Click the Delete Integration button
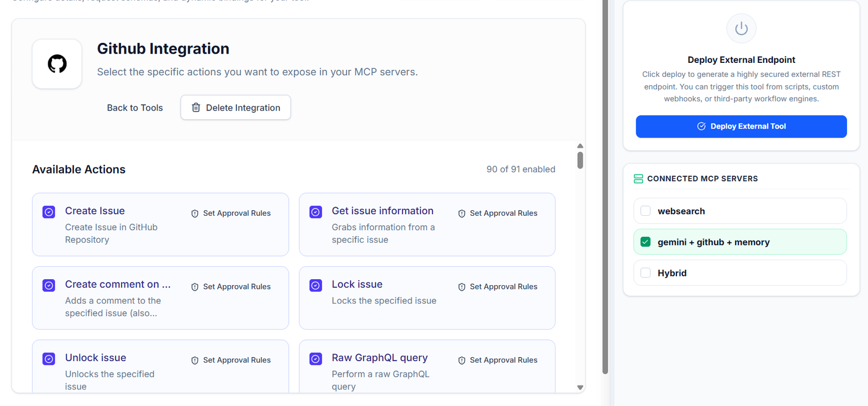The width and height of the screenshot is (868, 406). tap(235, 107)
